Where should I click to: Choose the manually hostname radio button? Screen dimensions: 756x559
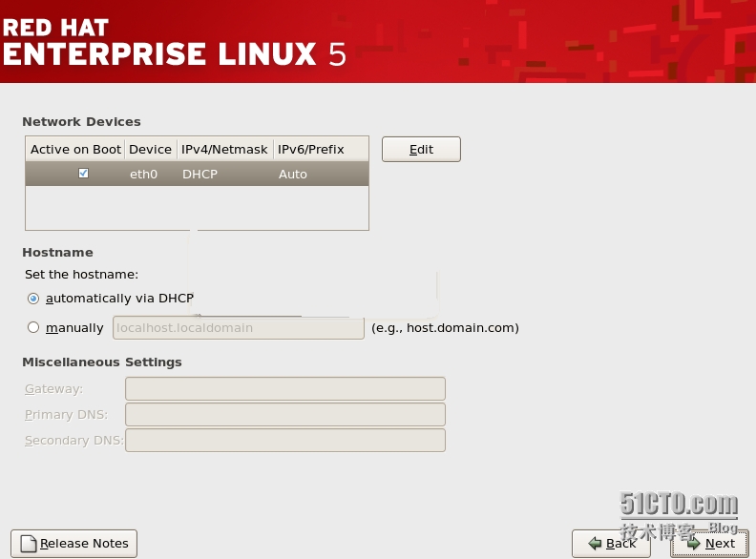coord(33,328)
